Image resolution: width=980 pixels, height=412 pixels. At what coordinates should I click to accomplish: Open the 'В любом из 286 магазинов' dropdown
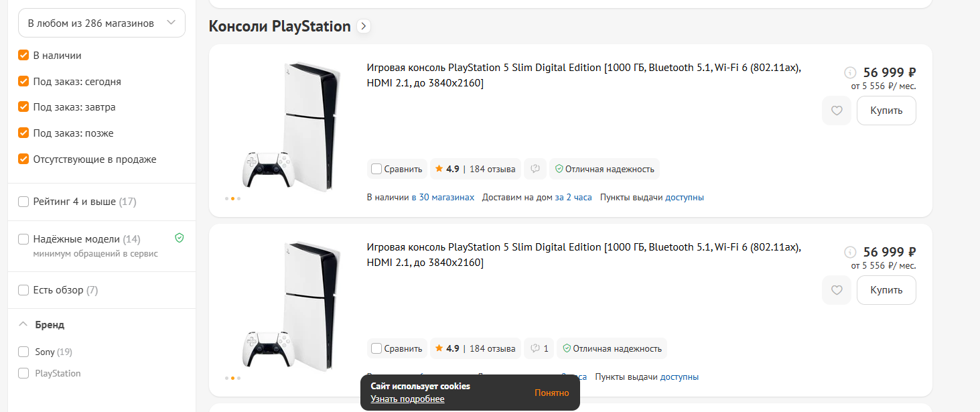(x=102, y=23)
